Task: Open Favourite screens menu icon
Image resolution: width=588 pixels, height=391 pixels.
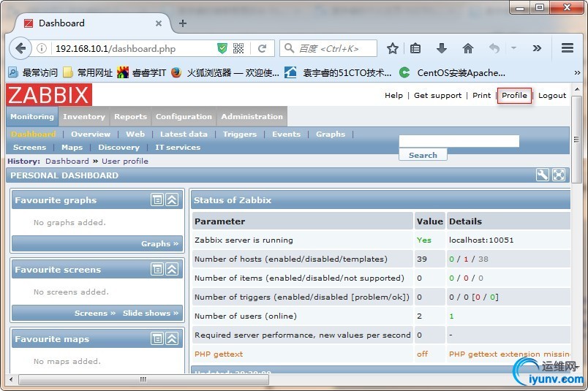Action: coord(157,269)
